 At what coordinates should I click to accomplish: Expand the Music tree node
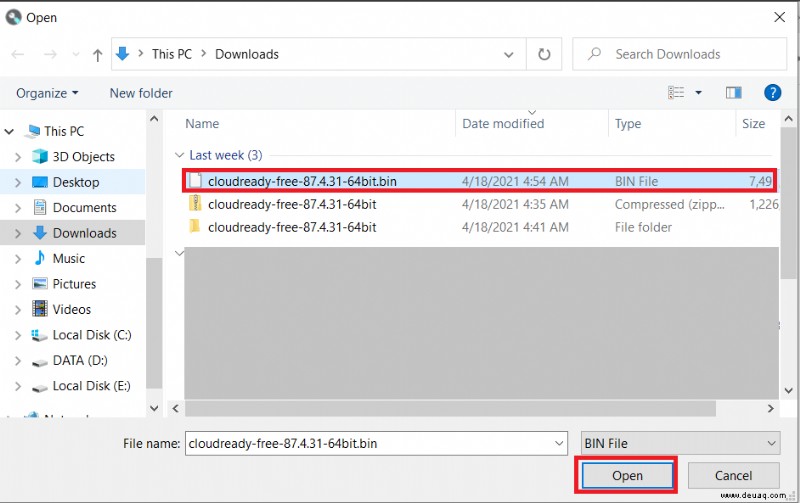18,259
